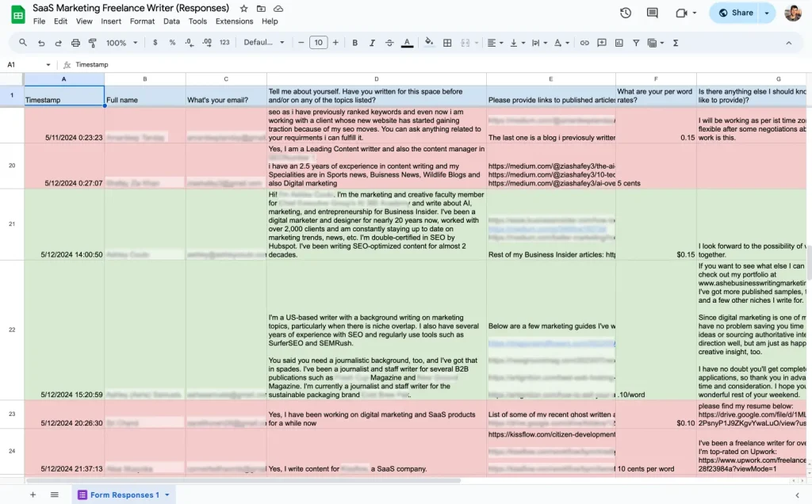Decrease decimal places
Viewport: 812px width, 504px height.
(190, 43)
